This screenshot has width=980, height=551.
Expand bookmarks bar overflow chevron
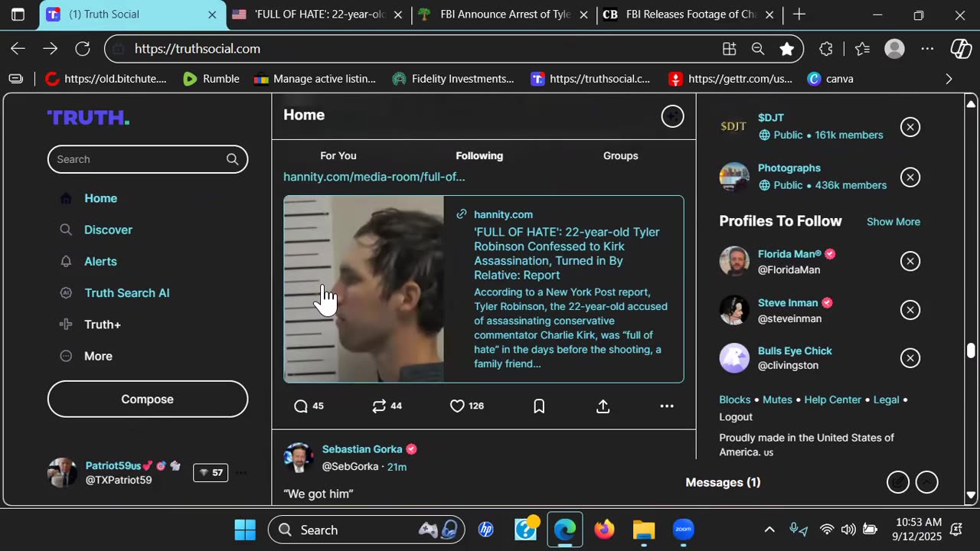pos(949,79)
